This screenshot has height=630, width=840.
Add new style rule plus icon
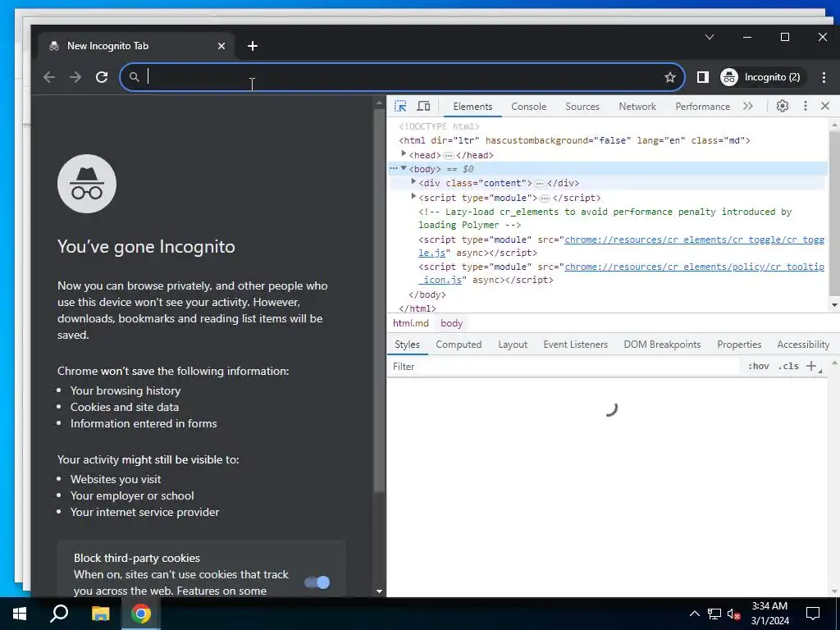click(811, 367)
